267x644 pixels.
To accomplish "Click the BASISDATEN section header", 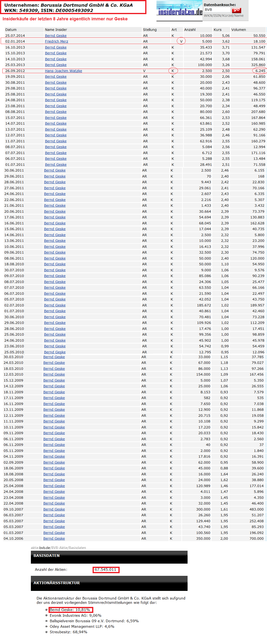I will [109, 557].
